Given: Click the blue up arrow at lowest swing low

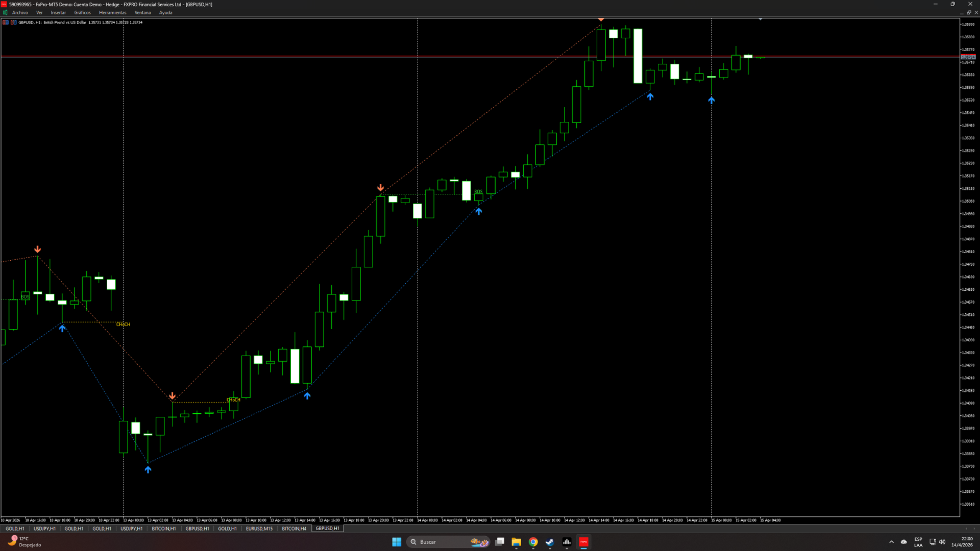Looking at the screenshot, I should pos(148,469).
